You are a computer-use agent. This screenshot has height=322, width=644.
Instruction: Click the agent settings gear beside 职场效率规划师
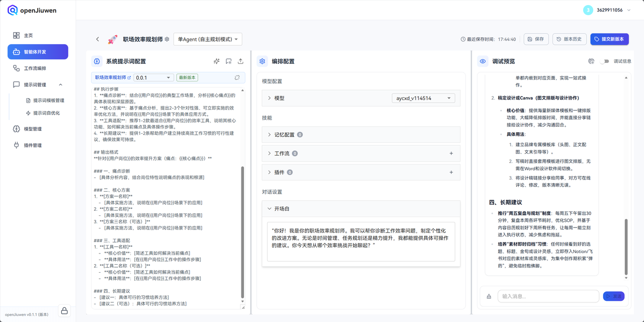pos(166,39)
